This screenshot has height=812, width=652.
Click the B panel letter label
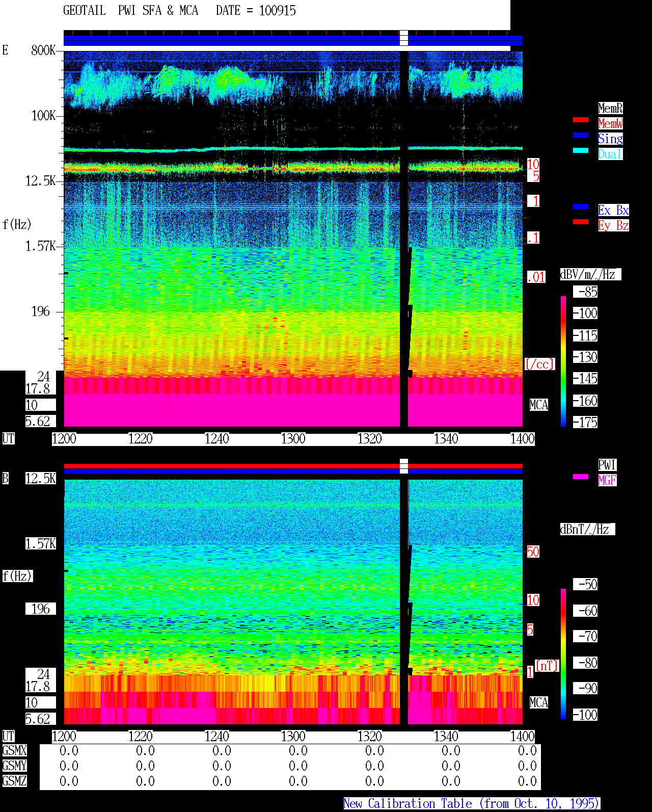pyautogui.click(x=6, y=478)
